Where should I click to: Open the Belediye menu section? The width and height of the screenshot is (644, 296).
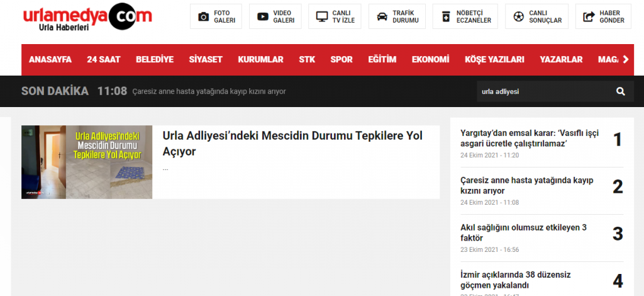pyautogui.click(x=154, y=60)
